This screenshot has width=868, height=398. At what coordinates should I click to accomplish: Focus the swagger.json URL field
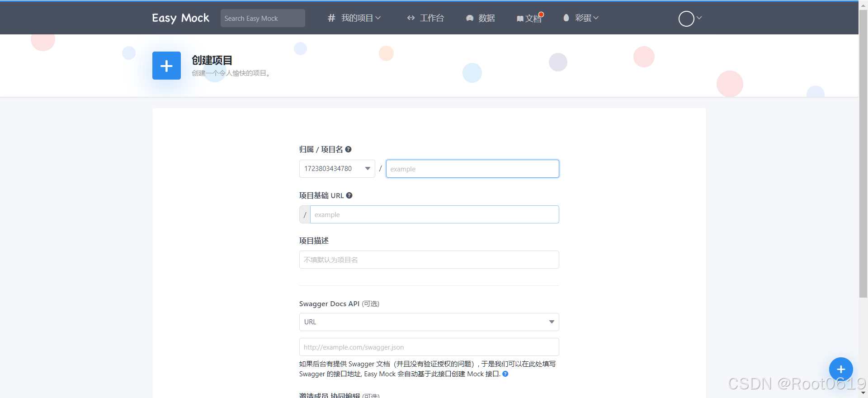click(429, 347)
